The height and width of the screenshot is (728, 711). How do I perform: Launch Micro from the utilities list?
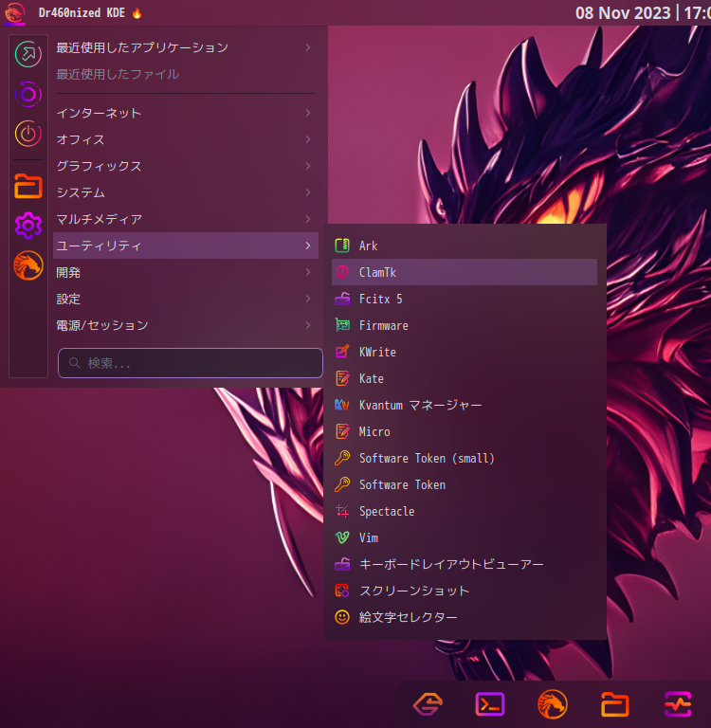(465, 431)
